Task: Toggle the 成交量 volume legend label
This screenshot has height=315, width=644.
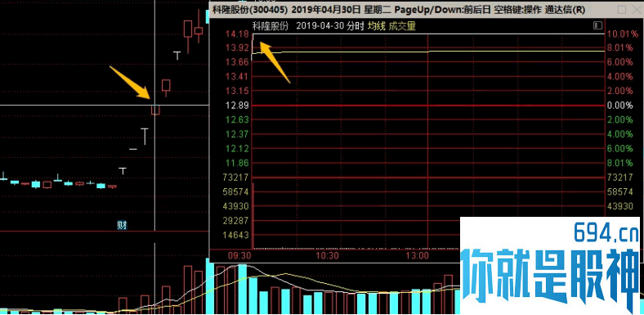Action: [x=402, y=26]
